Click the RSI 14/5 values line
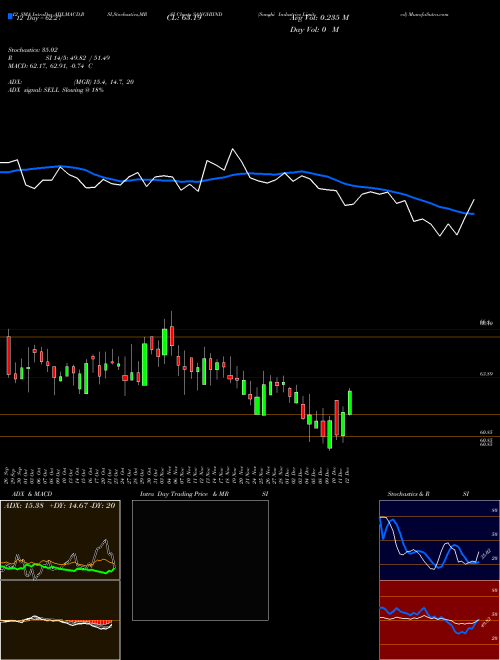The image size is (500, 660). pos(59,58)
